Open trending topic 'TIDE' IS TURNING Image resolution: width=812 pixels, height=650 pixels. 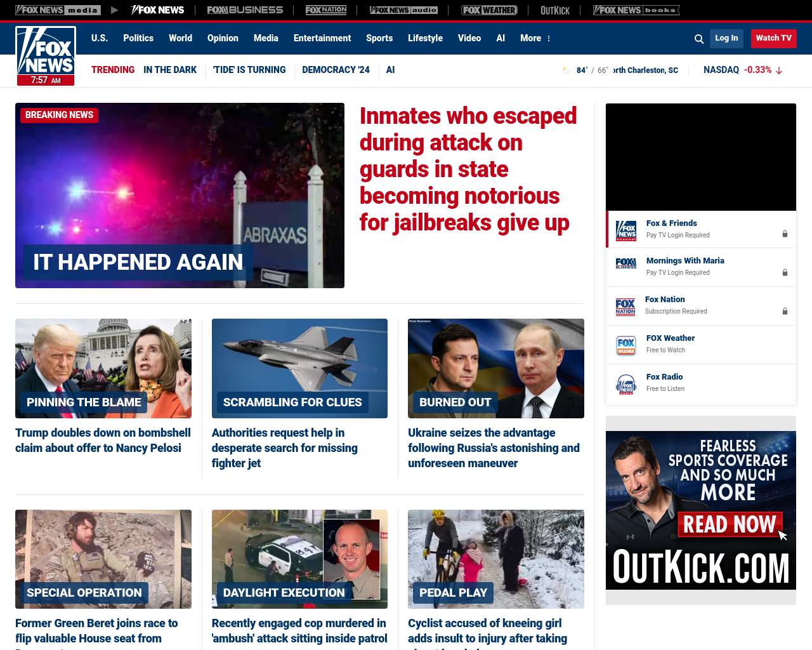pos(249,70)
